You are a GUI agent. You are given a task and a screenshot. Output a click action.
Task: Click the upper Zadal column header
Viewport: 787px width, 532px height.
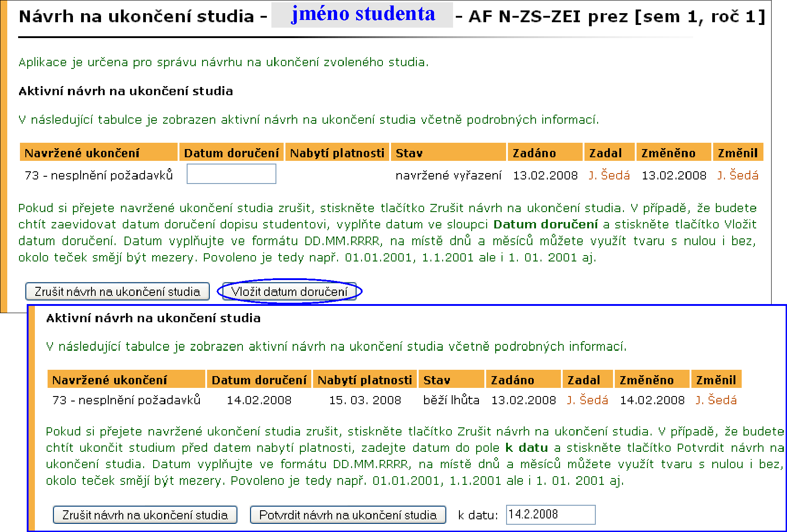tap(609, 152)
